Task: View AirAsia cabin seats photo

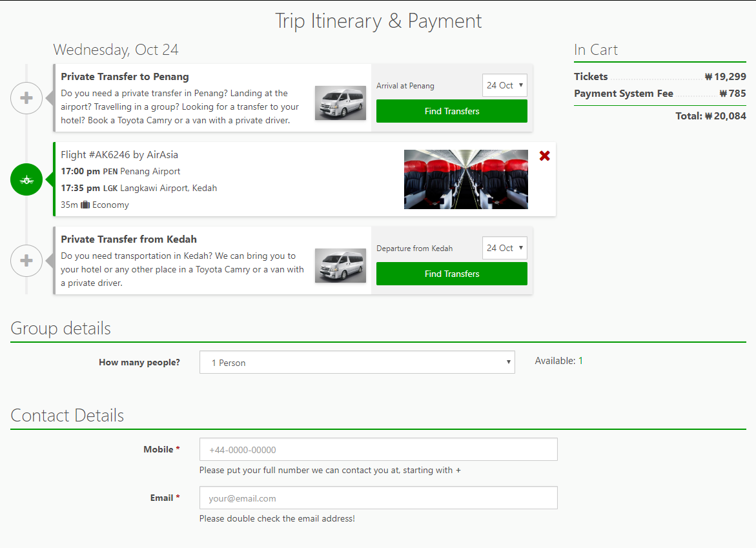Action: click(465, 179)
